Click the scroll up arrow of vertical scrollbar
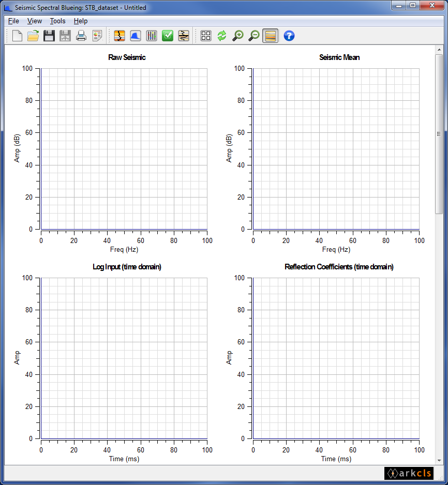Viewport: 448px width, 485px height. point(439,50)
